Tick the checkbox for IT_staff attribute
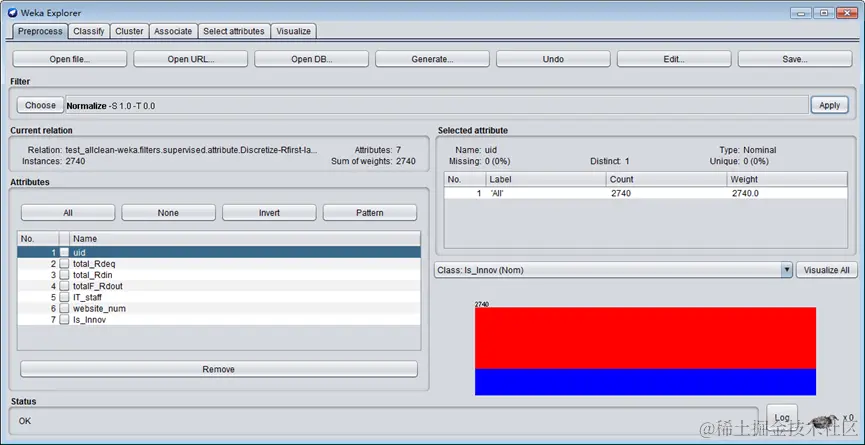 [x=65, y=297]
